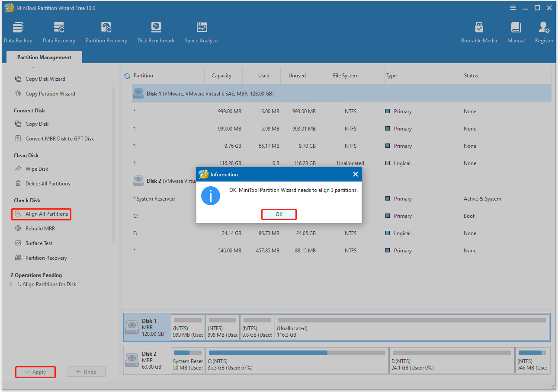The width and height of the screenshot is (558, 392).
Task: Open the Manual
Action: coord(516,30)
